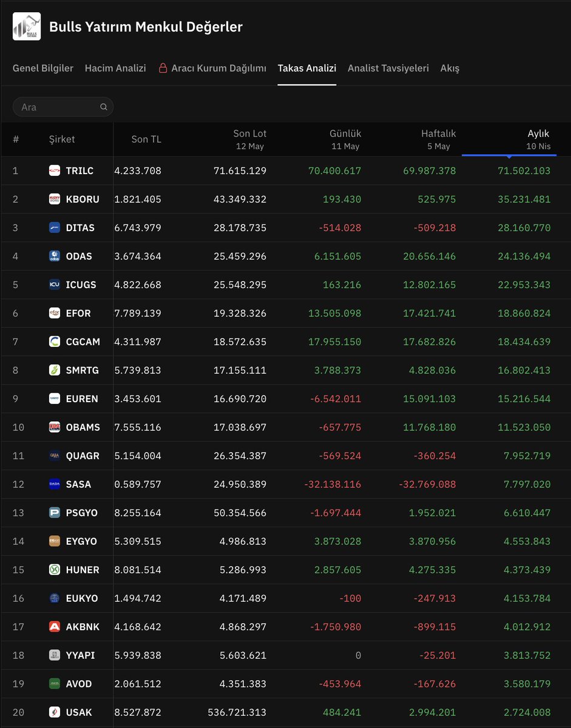Sort by the # column header
571x728 pixels.
(16, 139)
